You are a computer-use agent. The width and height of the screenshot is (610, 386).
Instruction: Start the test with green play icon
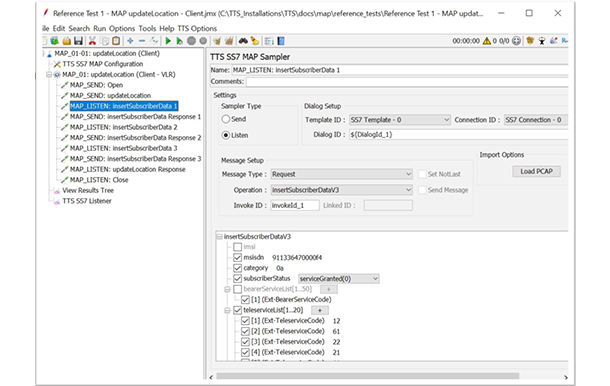pos(168,41)
